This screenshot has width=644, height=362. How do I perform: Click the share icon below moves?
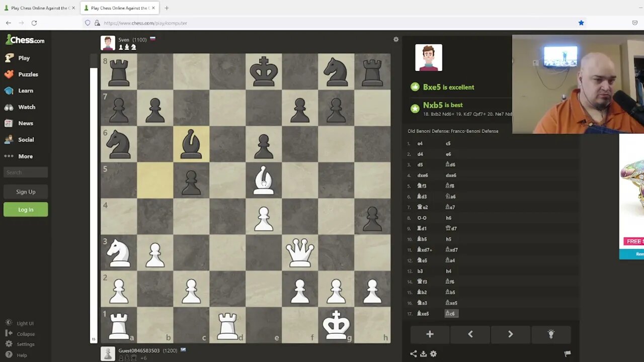(413, 354)
